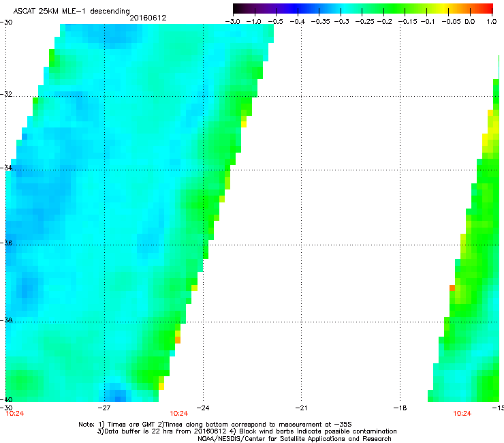Image resolution: width=504 pixels, height=443 pixels.
Task: Click the "ASCAT 25KM MLE-1 descending" title
Action: [72, 11]
